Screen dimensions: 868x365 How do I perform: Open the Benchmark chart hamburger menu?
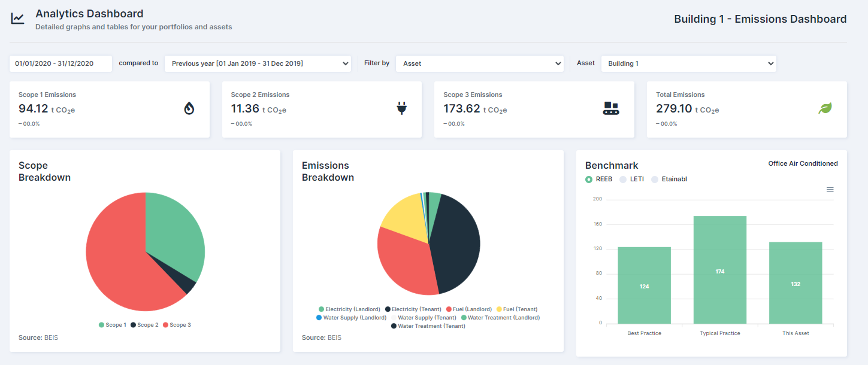tap(830, 190)
